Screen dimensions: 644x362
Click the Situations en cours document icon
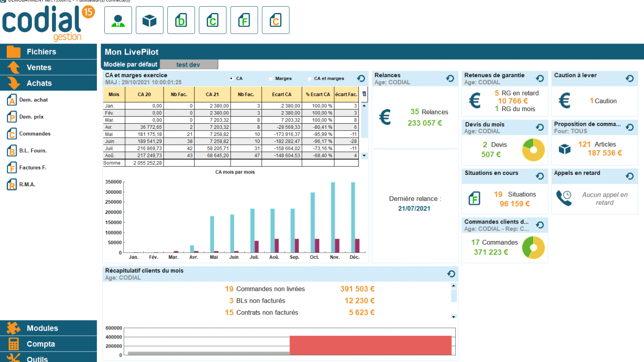pyautogui.click(x=474, y=198)
